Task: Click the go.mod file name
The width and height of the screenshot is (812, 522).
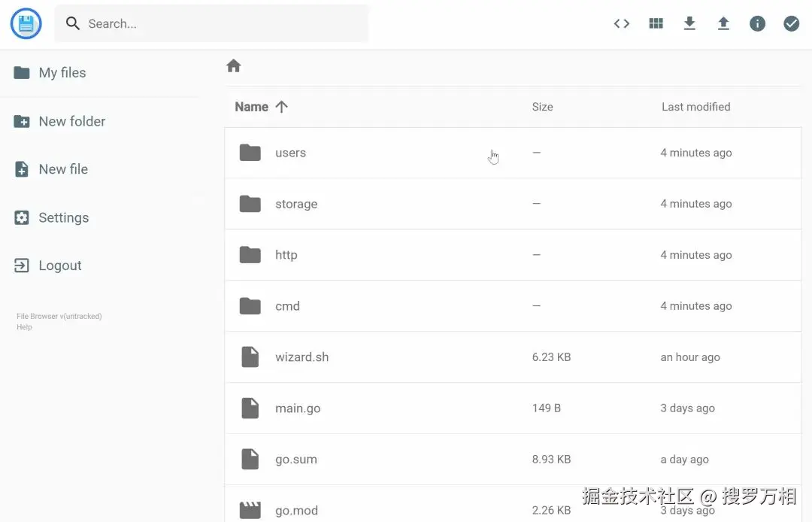Action: (x=296, y=511)
